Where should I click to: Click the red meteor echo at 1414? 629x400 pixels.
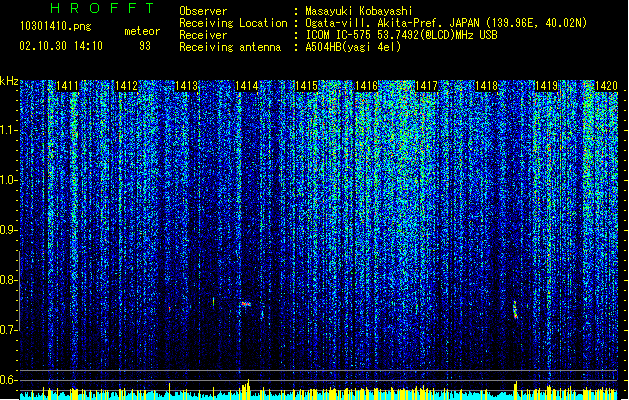click(x=246, y=304)
